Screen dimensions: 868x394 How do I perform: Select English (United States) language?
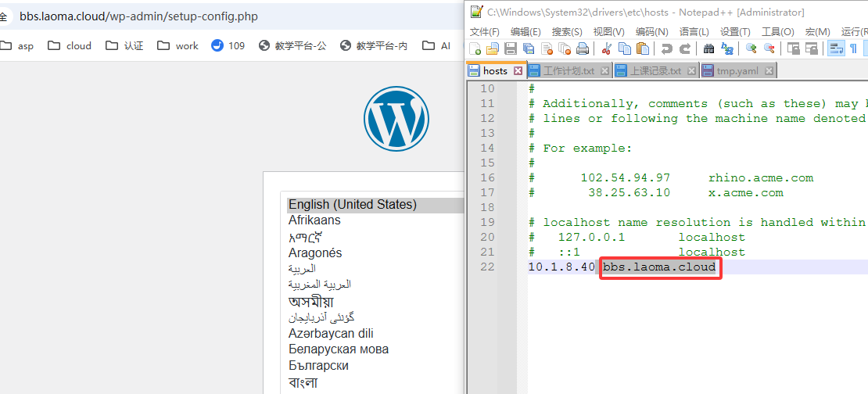(x=375, y=205)
